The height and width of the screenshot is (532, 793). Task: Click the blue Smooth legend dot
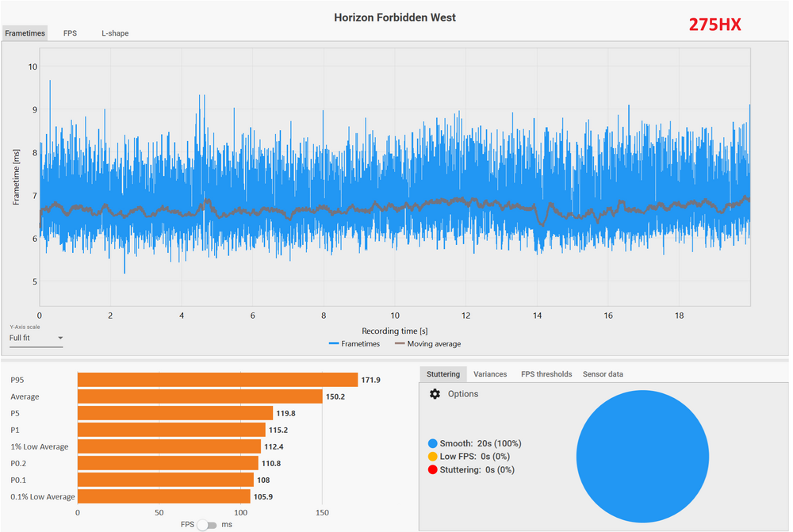(432, 444)
